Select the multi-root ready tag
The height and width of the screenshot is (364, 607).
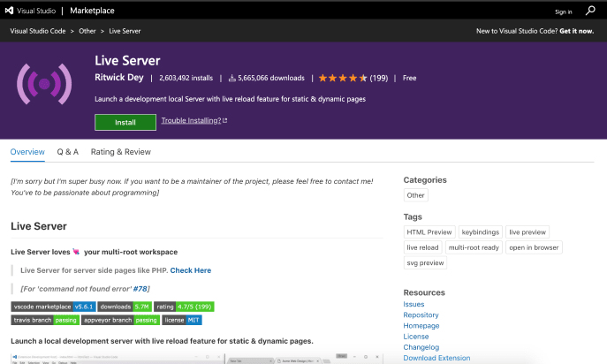[474, 247]
